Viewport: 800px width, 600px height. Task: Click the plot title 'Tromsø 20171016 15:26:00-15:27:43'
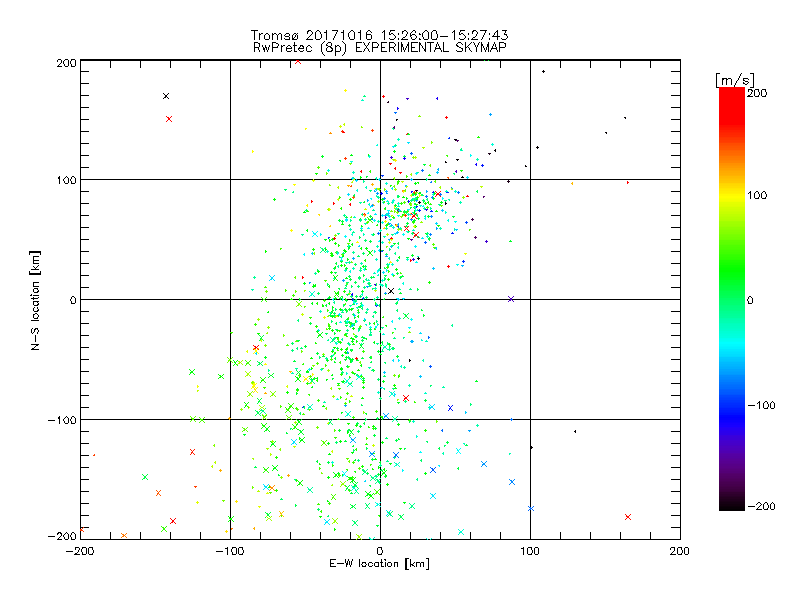(379, 35)
